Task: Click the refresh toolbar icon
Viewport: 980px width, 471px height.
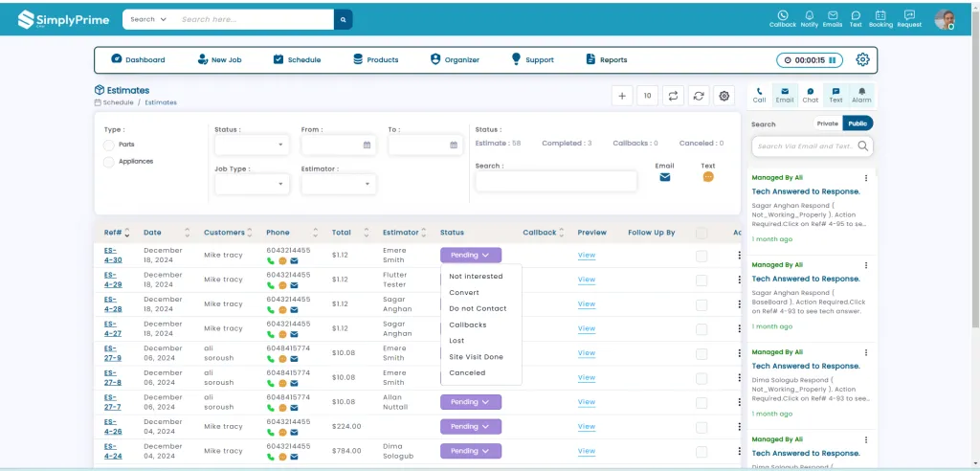Action: (699, 96)
